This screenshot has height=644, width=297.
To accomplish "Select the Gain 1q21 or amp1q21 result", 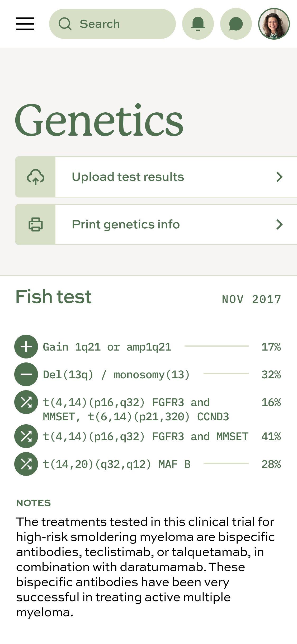I will pos(107,347).
